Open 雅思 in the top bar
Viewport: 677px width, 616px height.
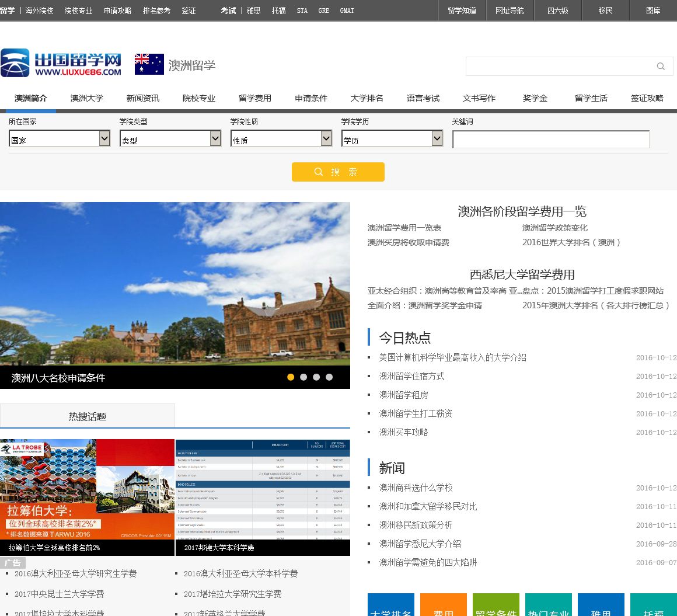click(253, 11)
